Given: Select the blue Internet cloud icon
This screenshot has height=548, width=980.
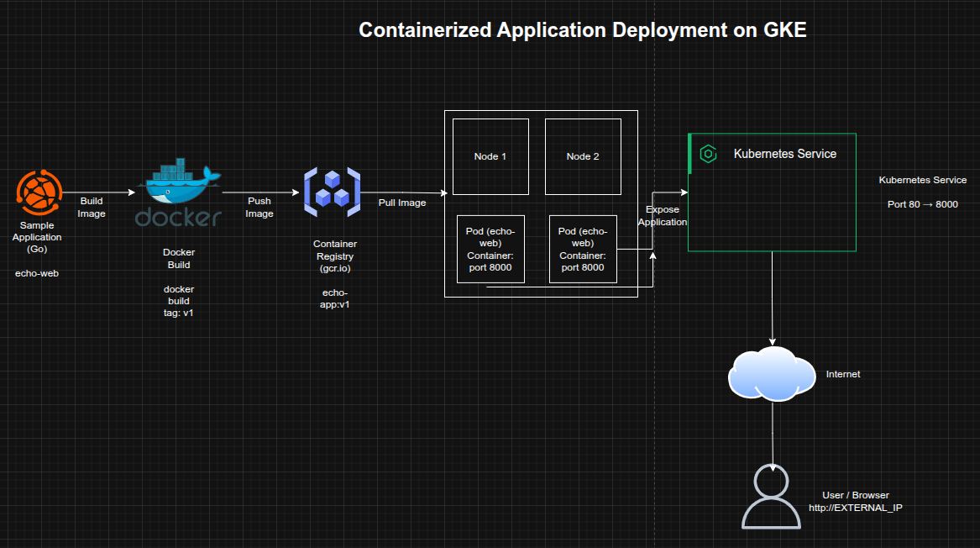Looking at the screenshot, I should [x=772, y=372].
